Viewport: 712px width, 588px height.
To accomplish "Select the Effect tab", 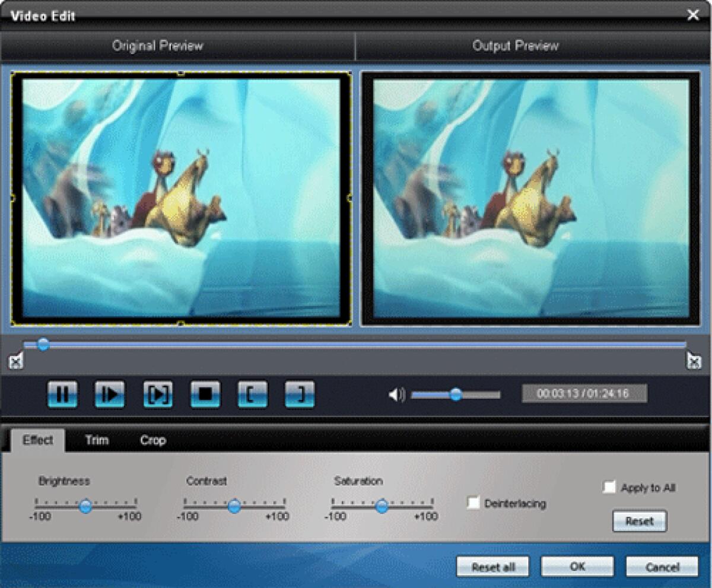I will tap(38, 440).
